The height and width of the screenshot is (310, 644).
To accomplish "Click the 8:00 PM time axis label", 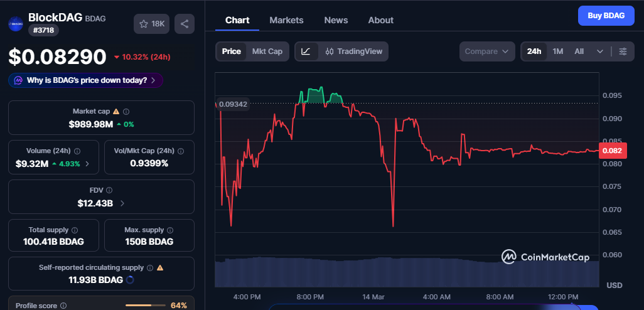I will tap(310, 296).
